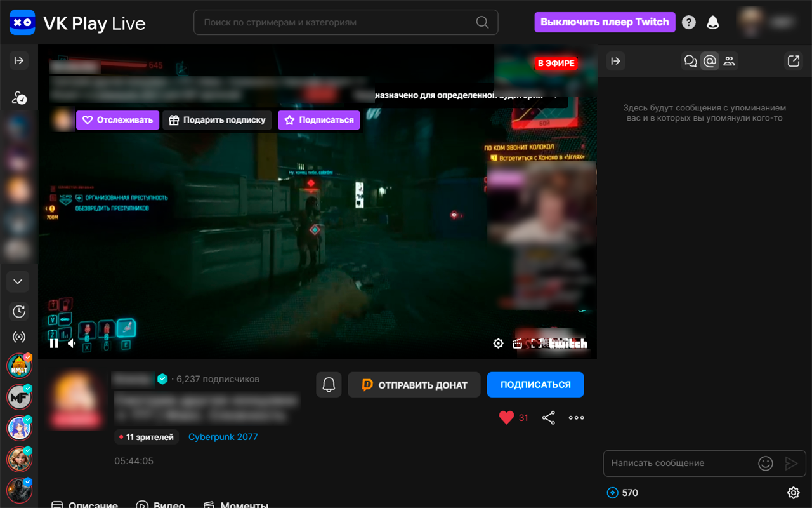Viewport: 812px width, 508px height.
Task: Click the search magnifier icon
Action: [x=483, y=22]
